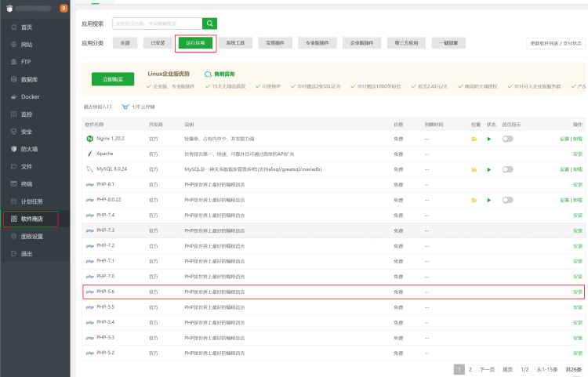Click the current page 1 pagination button

[x=459, y=369]
